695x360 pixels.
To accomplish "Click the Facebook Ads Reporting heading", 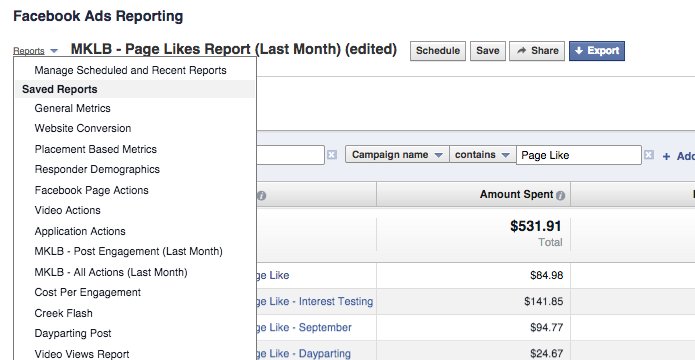I will click(98, 16).
